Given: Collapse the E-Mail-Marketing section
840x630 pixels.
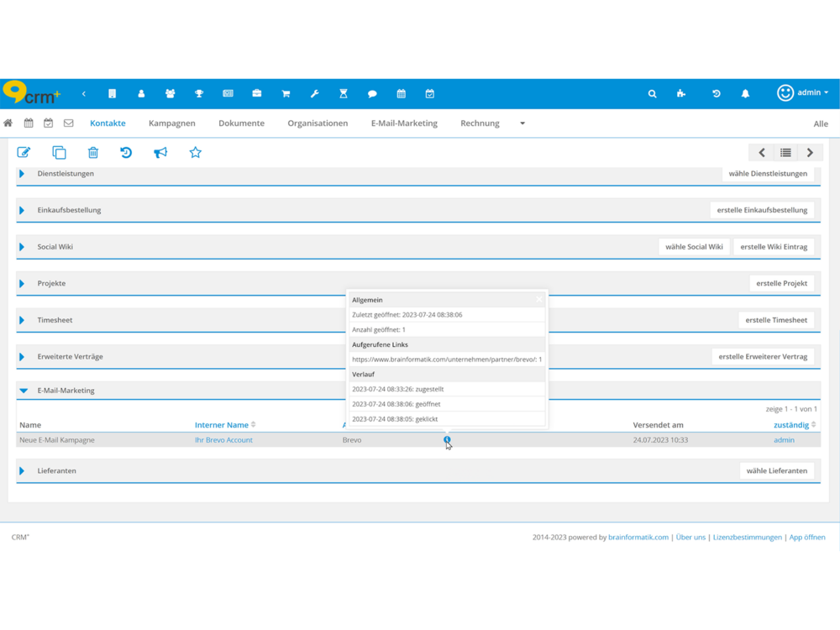Looking at the screenshot, I should tap(24, 391).
